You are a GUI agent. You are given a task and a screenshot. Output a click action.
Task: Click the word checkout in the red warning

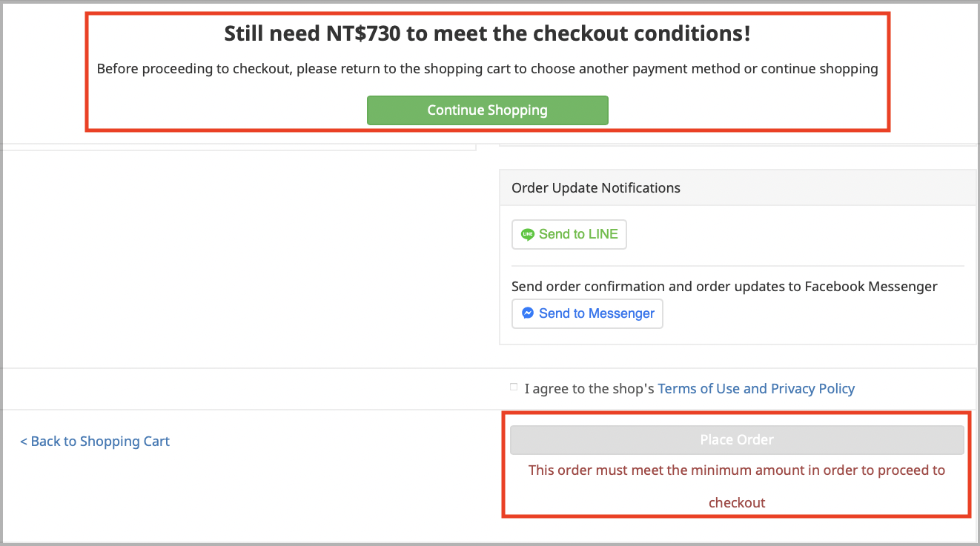tap(737, 502)
